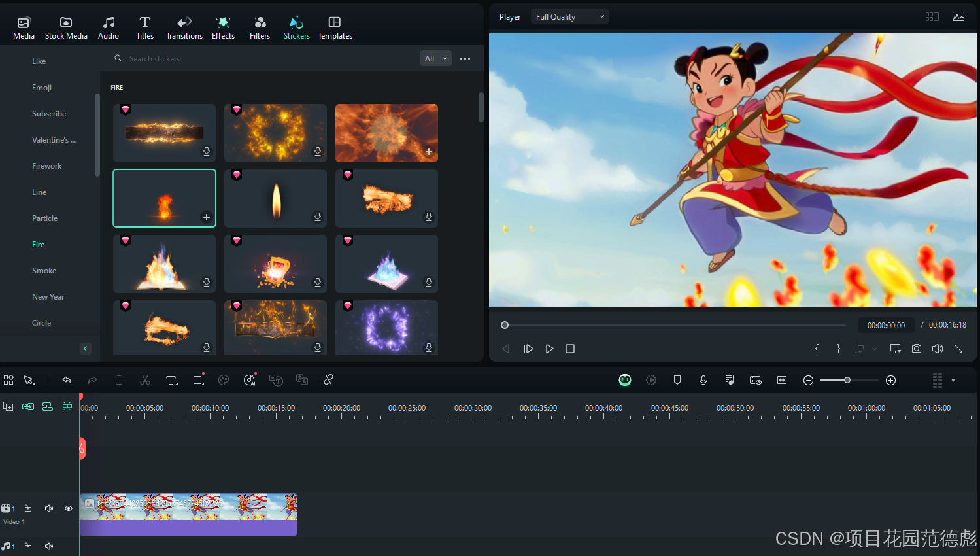Select the blue flame book sticker thumbnail
Viewport: 980px width, 556px height.
(x=386, y=264)
